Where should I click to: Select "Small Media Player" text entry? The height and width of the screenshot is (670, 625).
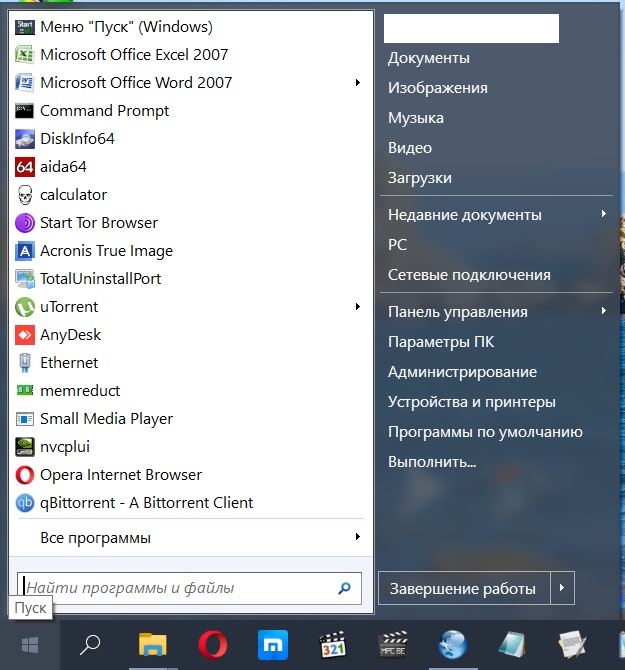coord(106,419)
